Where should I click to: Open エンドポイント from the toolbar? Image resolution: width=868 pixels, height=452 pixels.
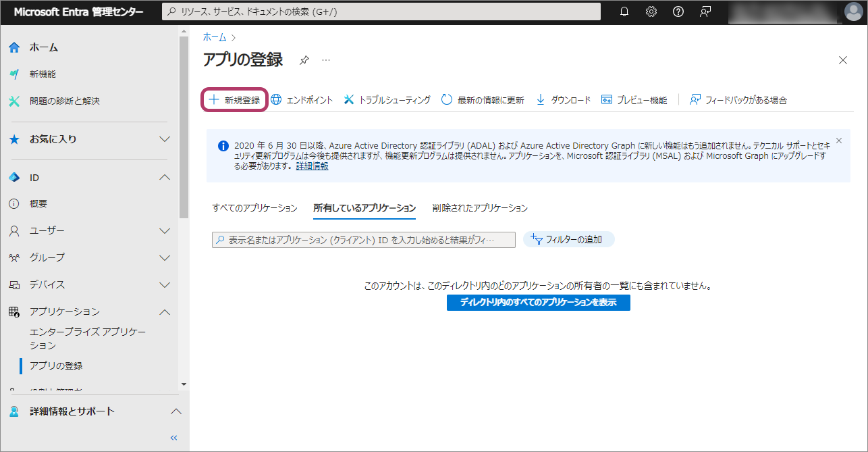pos(302,100)
